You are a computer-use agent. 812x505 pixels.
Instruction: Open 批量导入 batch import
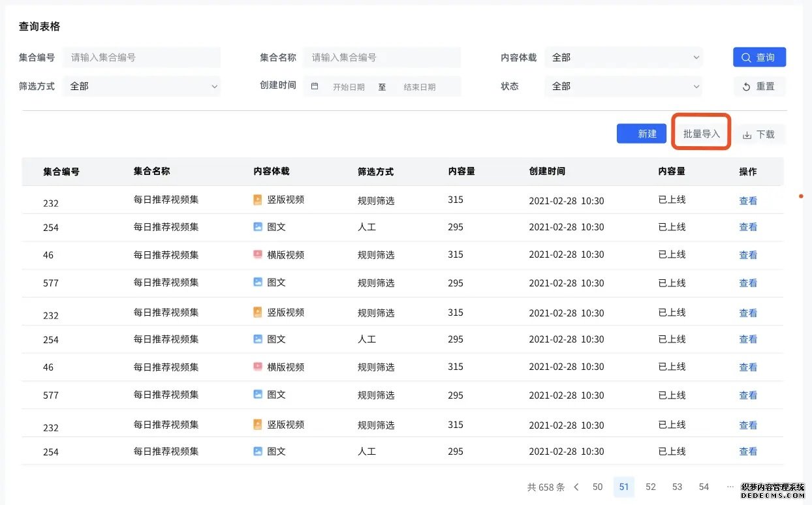coord(702,134)
